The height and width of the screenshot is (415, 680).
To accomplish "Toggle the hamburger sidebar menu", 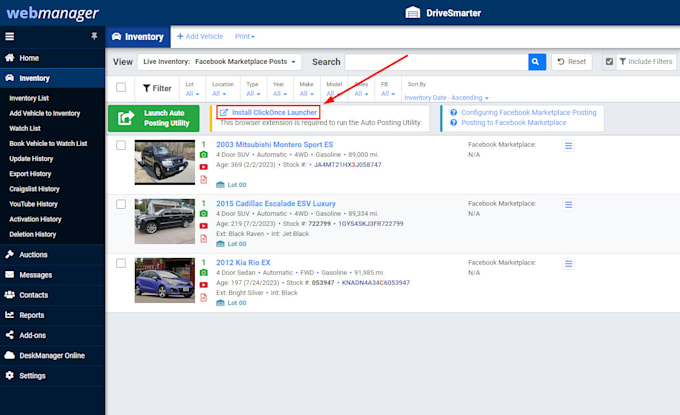I will tap(10, 36).
